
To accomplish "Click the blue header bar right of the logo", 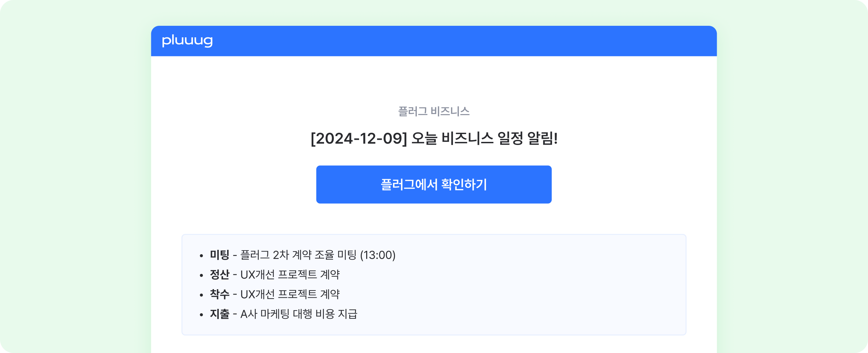I will (475, 41).
